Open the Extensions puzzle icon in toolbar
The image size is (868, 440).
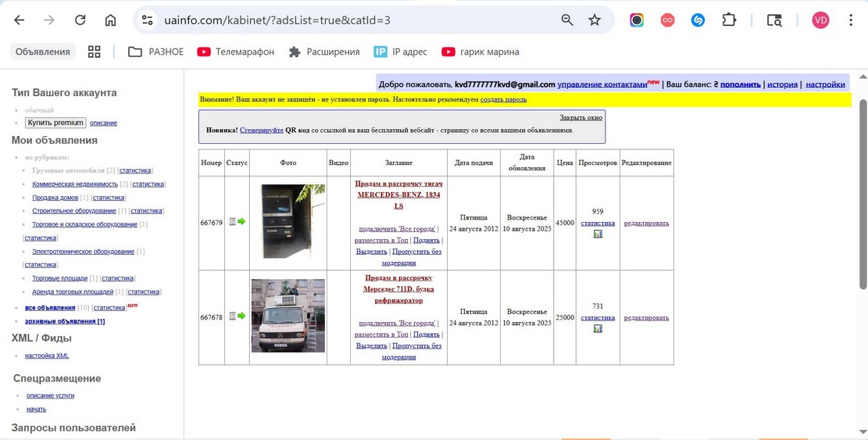pyautogui.click(x=728, y=20)
